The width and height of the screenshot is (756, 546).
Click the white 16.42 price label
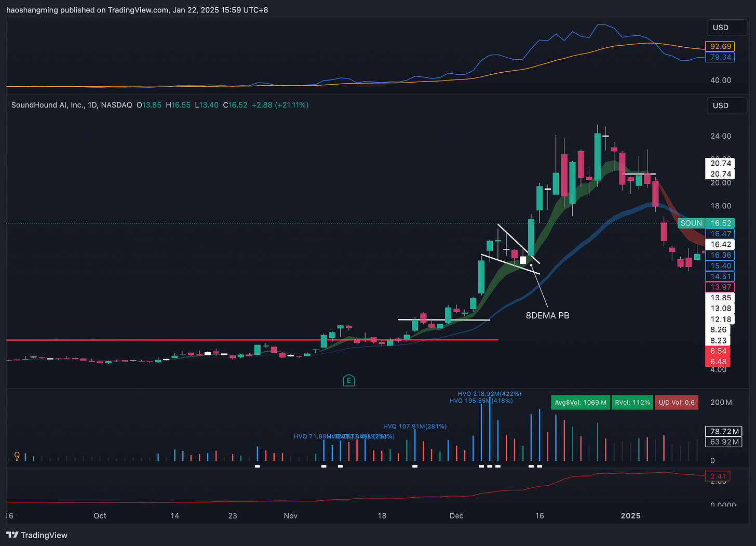coord(720,244)
